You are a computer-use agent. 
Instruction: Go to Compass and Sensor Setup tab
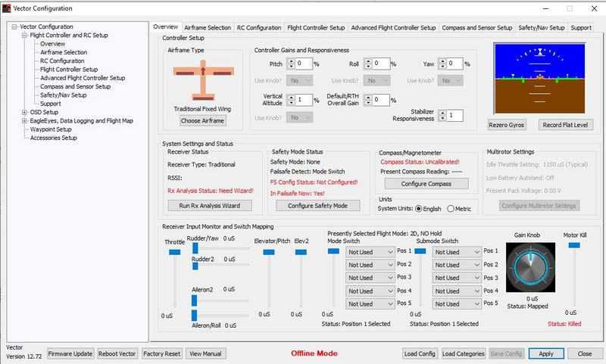477,28
